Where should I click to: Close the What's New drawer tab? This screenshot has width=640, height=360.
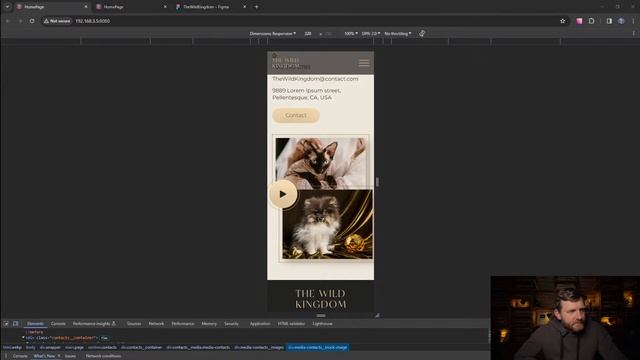pyautogui.click(x=59, y=356)
